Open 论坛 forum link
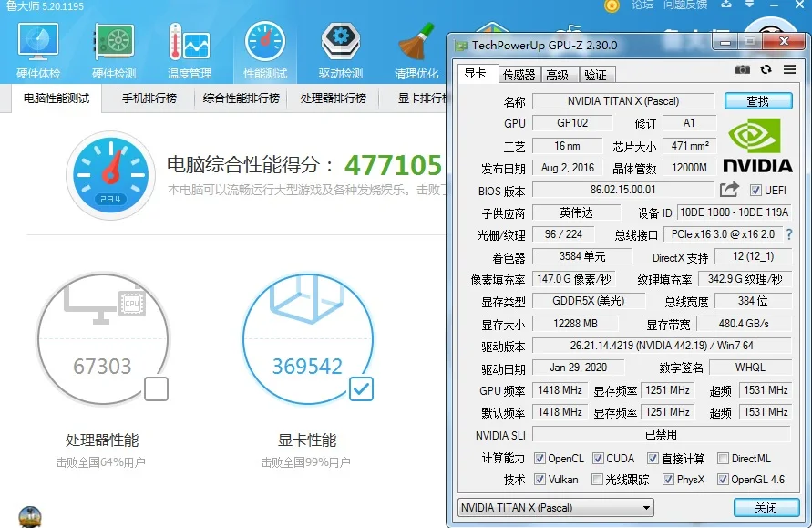812x528 pixels. 642,5
